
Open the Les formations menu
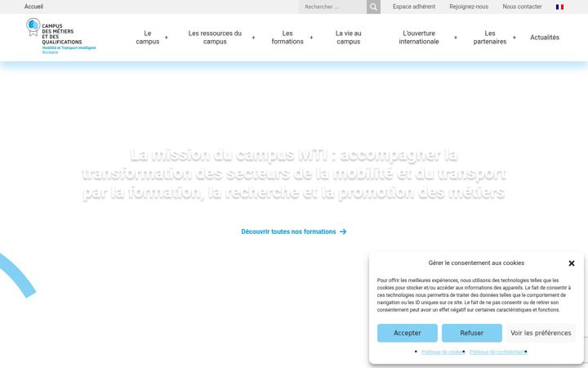pyautogui.click(x=287, y=38)
